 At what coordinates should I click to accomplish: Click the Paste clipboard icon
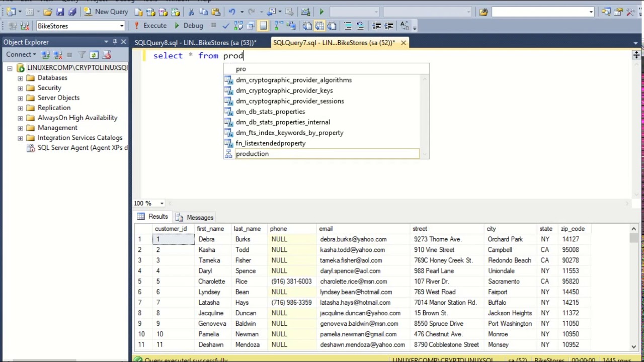pyautogui.click(x=216, y=12)
